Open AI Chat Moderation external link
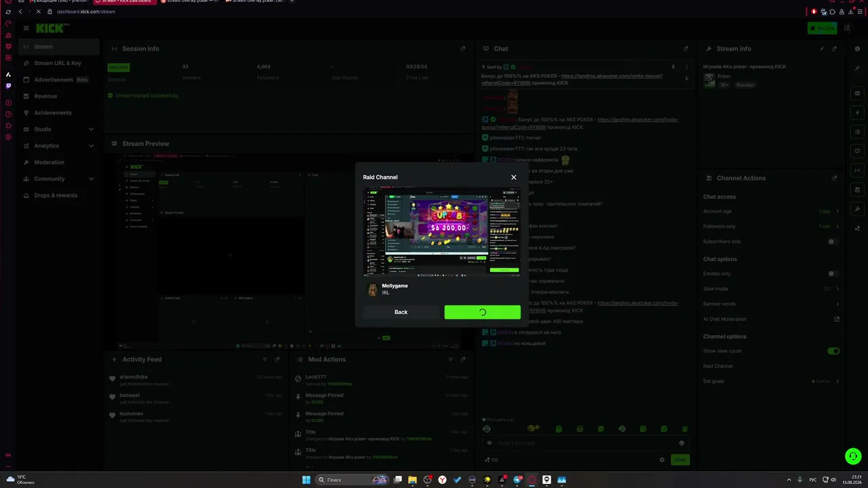The width and height of the screenshot is (868, 488). 837,319
